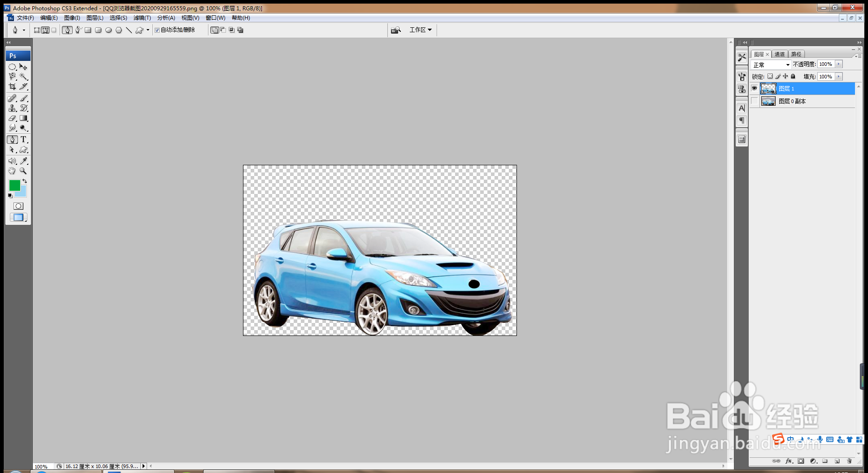Viewport: 868px width, 473px height.
Task: Swap foreground and background colors
Action: (25, 181)
